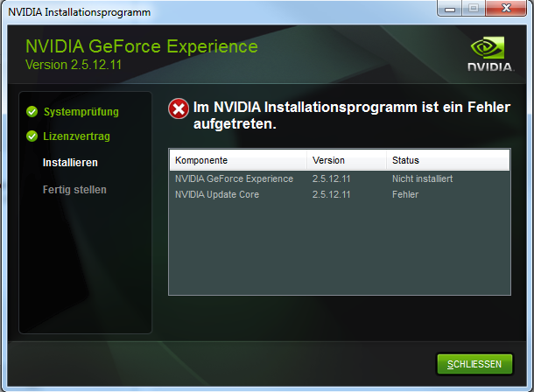Click the SCHLIESSEN button
The height and width of the screenshot is (392, 534).
[x=474, y=364]
